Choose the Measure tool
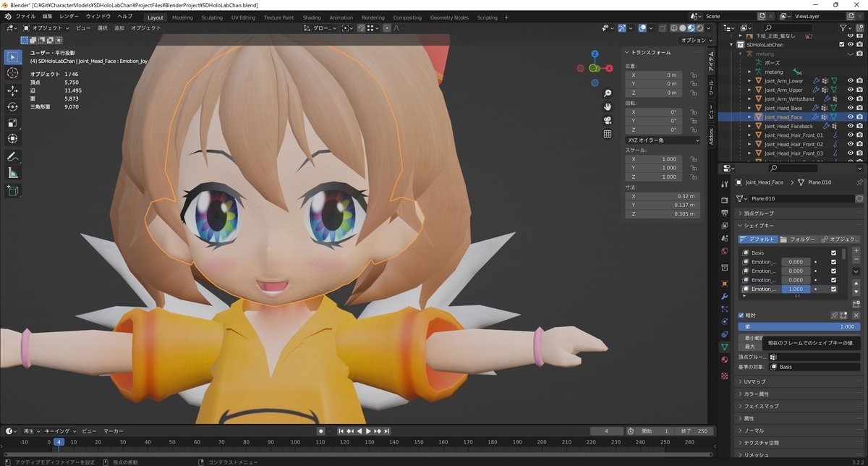This screenshot has width=868, height=466. point(13,173)
